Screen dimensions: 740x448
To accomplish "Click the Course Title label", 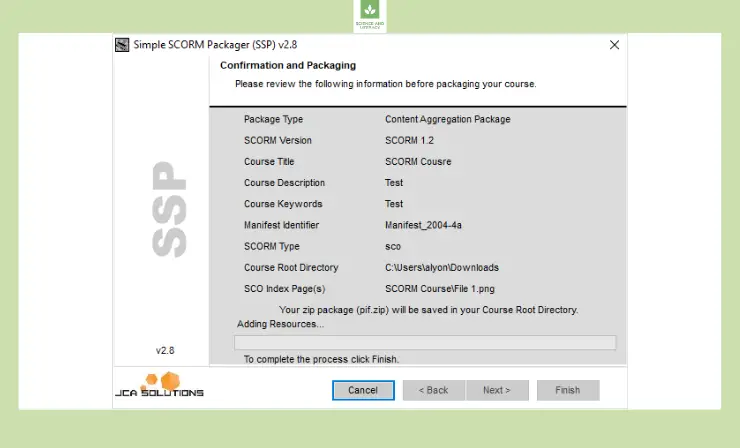I will [x=269, y=161].
